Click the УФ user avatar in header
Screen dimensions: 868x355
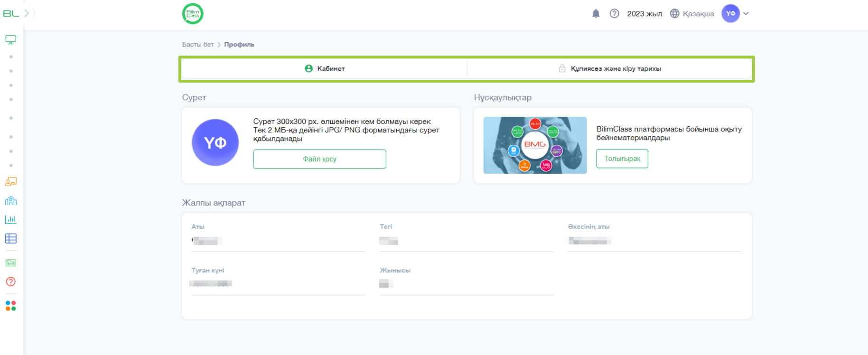[x=731, y=13]
